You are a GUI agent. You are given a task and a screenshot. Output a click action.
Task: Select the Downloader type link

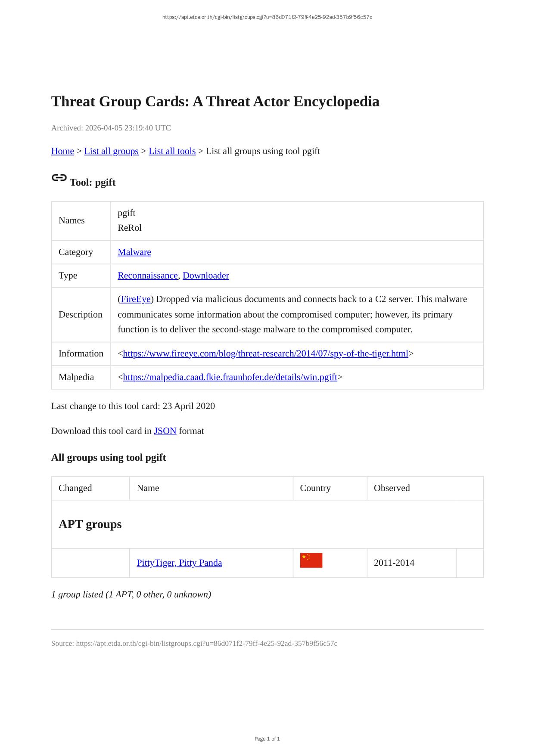[x=206, y=276]
